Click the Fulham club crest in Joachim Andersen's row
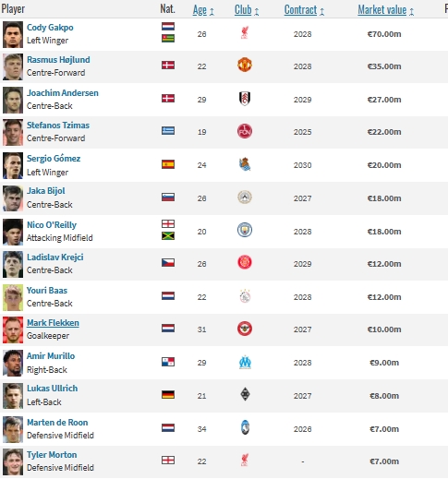 [245, 99]
